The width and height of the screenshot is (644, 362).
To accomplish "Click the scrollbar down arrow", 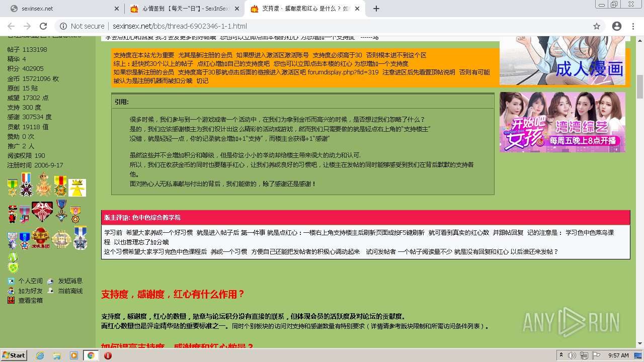I will (640, 344).
